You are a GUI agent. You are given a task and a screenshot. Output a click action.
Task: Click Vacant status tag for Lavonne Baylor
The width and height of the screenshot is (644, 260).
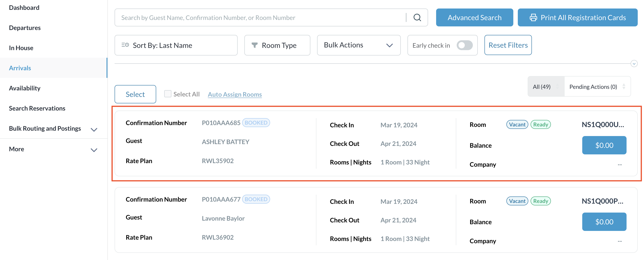[x=517, y=201]
